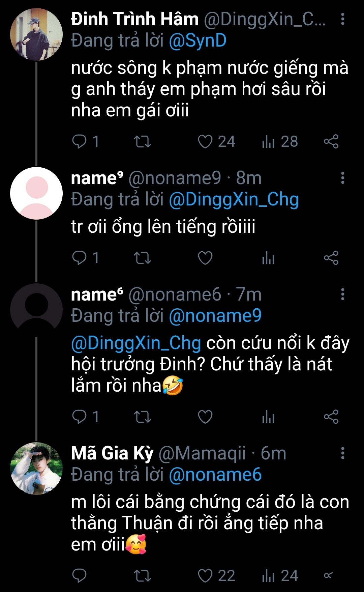Image resolution: width=364 pixels, height=592 pixels.
Task: Open the @SynD profile link
Action: (x=198, y=41)
